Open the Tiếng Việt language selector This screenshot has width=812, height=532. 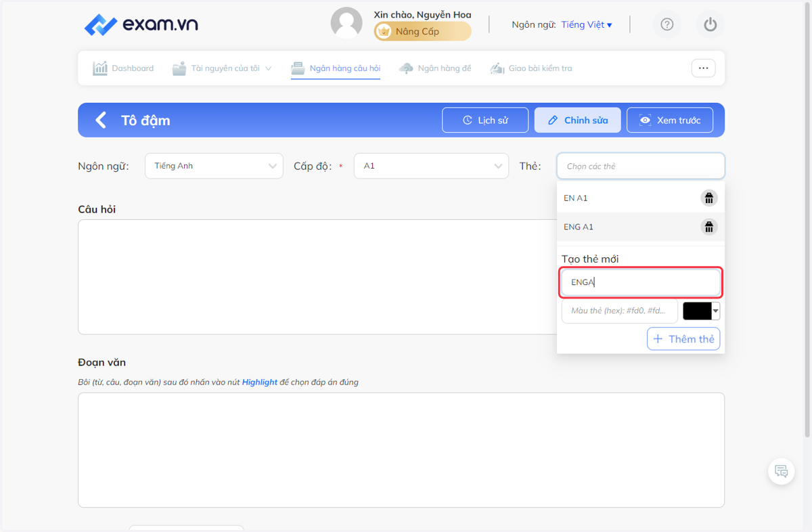click(x=586, y=24)
